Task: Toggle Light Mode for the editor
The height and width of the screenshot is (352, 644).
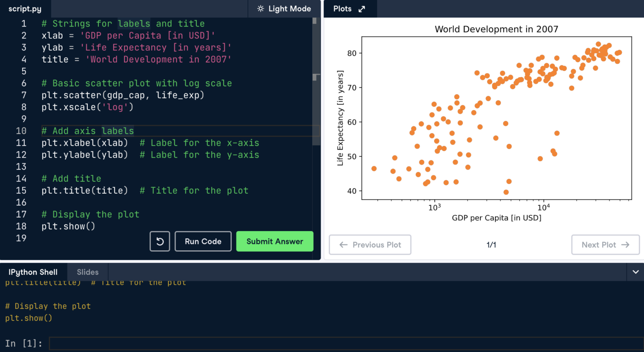Action: click(284, 9)
